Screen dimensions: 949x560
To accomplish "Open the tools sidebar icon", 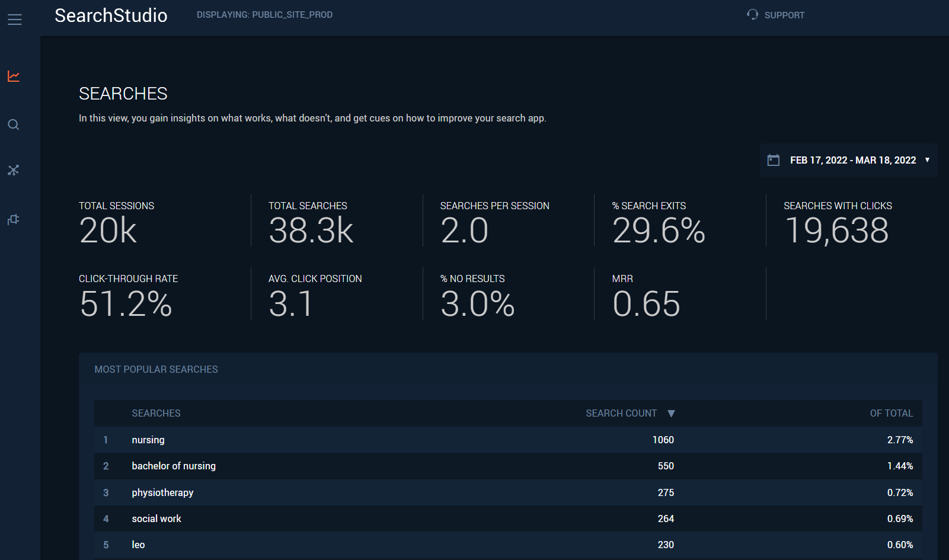I will pos(14,171).
